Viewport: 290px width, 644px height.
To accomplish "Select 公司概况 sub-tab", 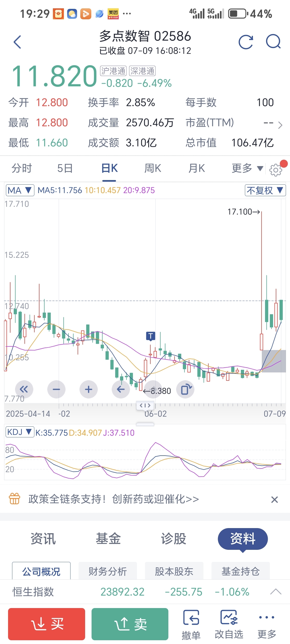I will pos(41,571).
